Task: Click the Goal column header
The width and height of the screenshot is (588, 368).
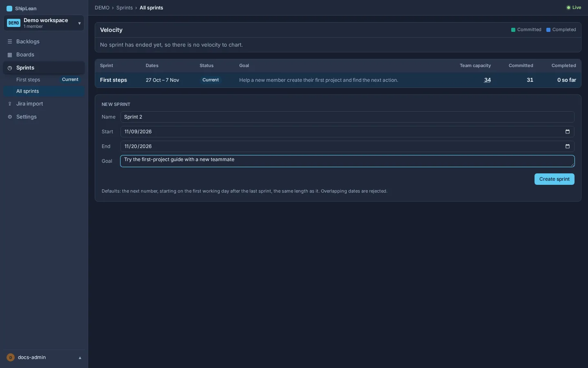Action: pyautogui.click(x=244, y=65)
